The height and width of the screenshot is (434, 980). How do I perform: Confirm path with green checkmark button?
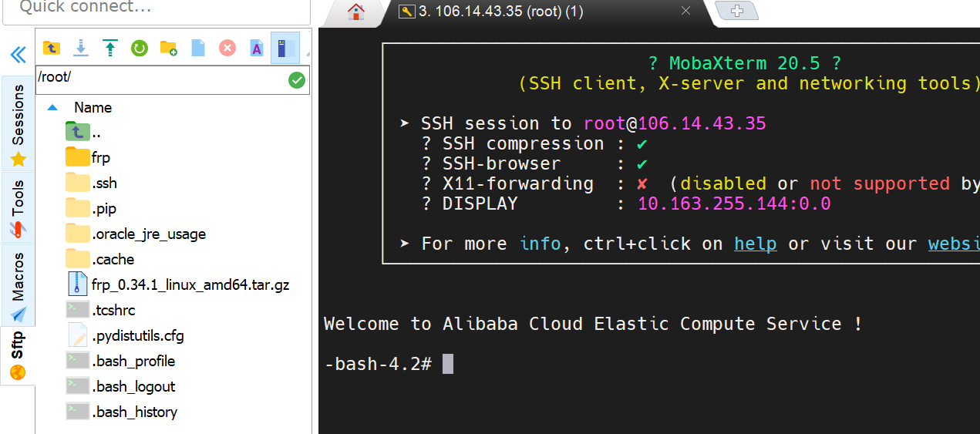297,79
